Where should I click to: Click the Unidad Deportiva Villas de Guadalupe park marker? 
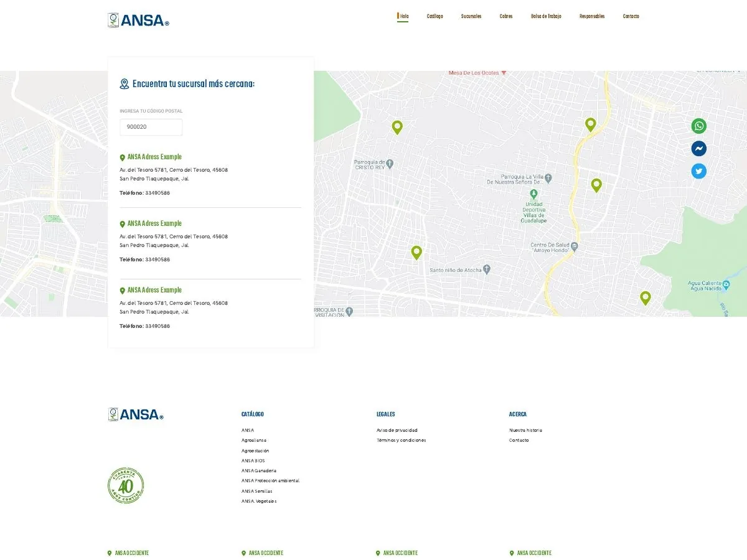coord(533,195)
